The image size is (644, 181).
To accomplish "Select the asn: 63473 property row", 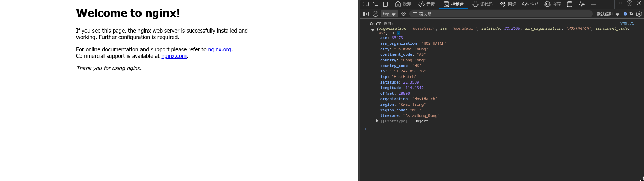I will click(392, 38).
